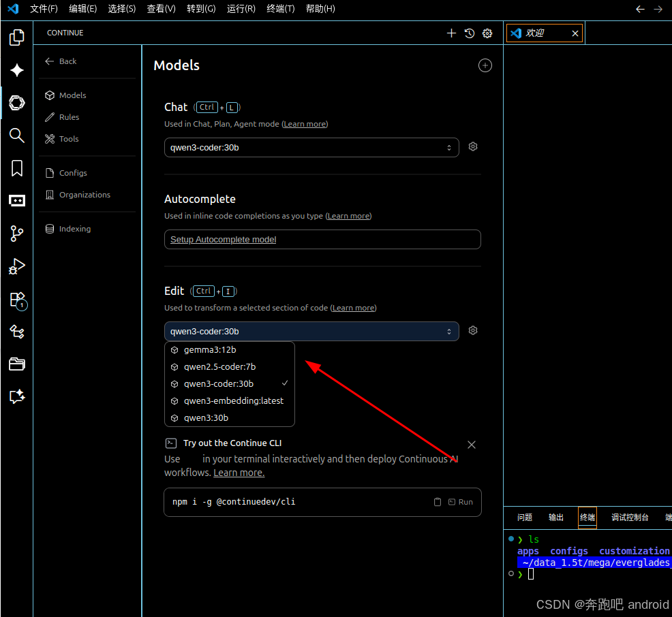The image size is (672, 617).
Task: Click the VS Code logo menu
Action: (13, 9)
